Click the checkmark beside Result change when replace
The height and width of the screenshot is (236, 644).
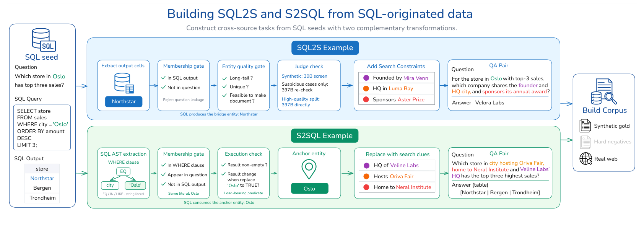(223, 174)
